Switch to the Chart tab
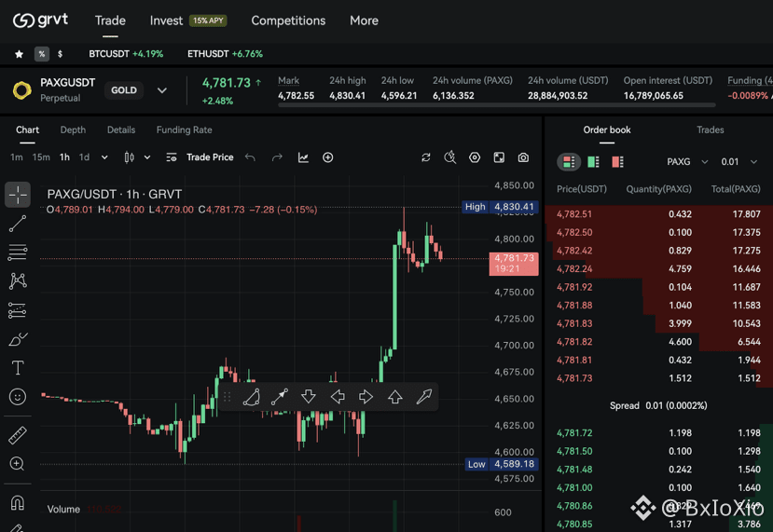 click(27, 130)
